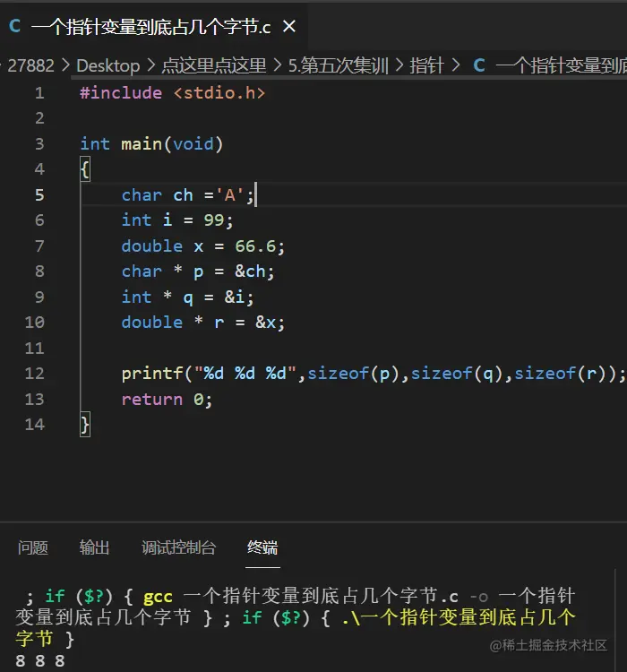
Task: Click the int * q = &i; line
Action: 188,297
